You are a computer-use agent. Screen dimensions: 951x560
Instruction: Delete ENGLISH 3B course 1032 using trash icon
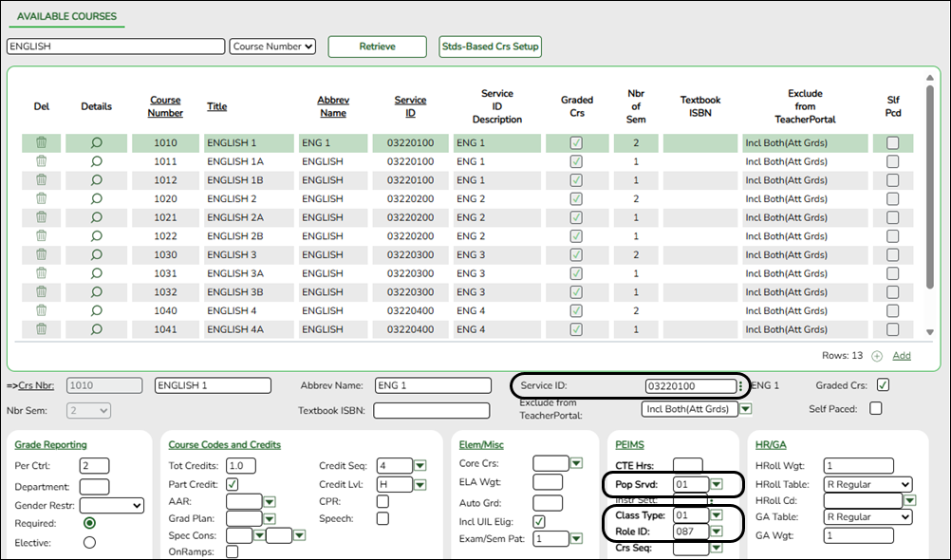[41, 291]
